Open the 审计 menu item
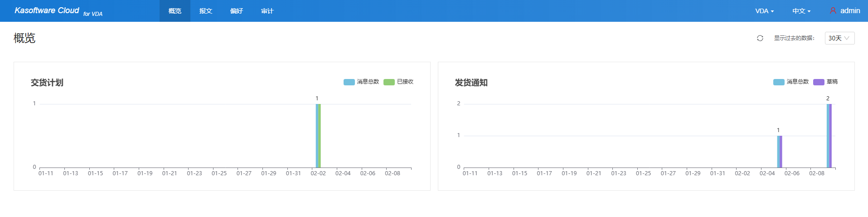 pyautogui.click(x=267, y=11)
